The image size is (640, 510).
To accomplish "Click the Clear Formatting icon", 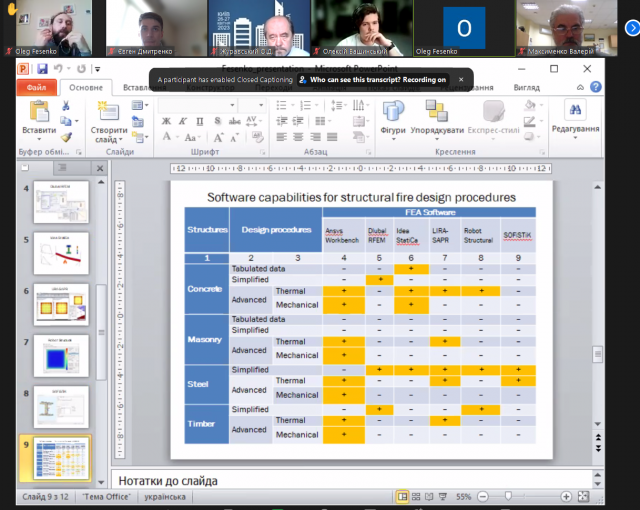I will pos(257,137).
